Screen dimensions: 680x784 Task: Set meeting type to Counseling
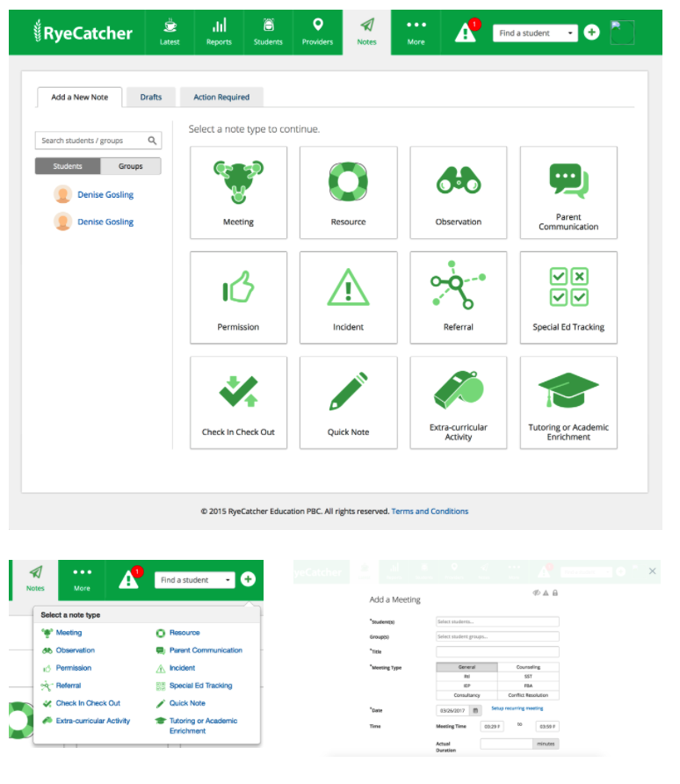[x=528, y=667]
